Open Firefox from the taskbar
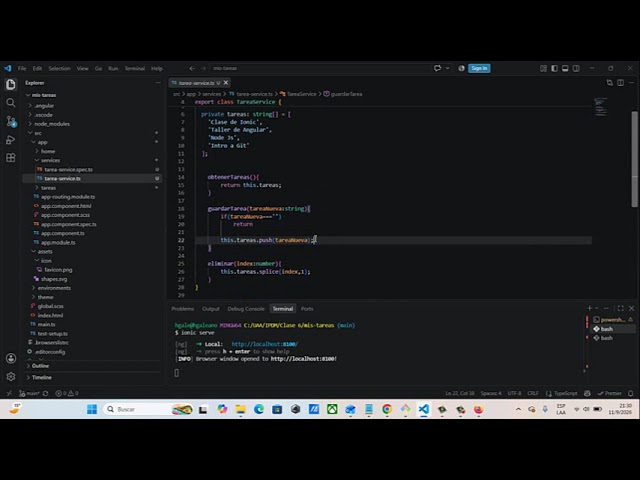Screen dimensions: 640x480 coord(478,409)
